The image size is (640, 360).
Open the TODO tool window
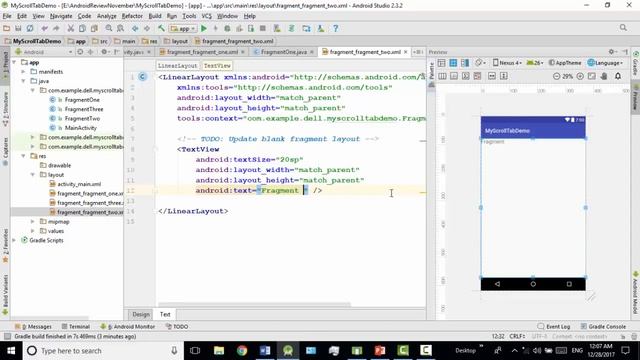tap(177, 327)
